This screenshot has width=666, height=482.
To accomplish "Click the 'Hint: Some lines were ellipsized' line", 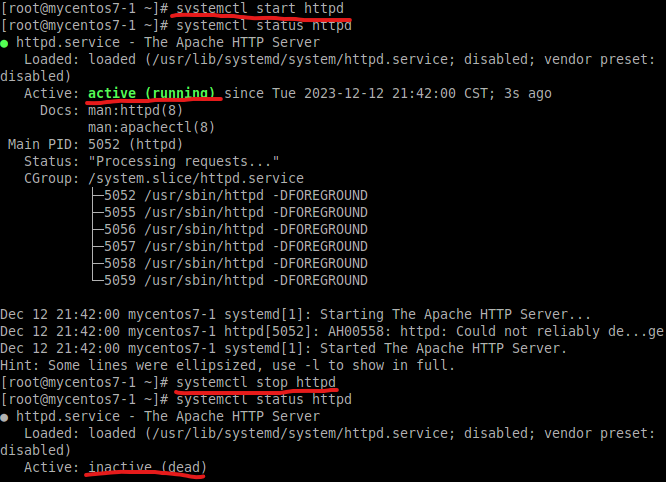I will click(x=228, y=365).
